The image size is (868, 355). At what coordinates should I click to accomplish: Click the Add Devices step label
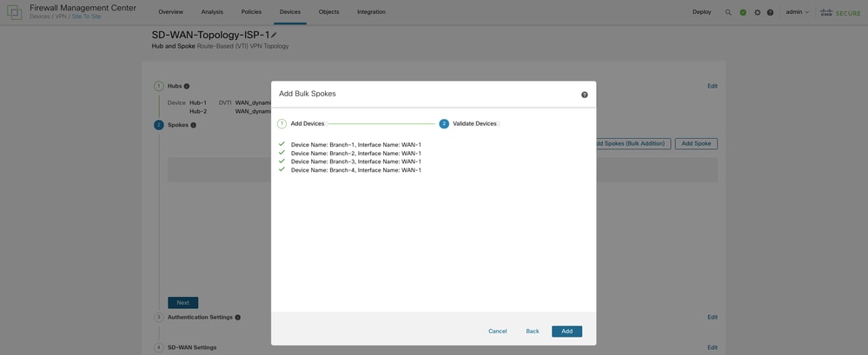point(308,124)
